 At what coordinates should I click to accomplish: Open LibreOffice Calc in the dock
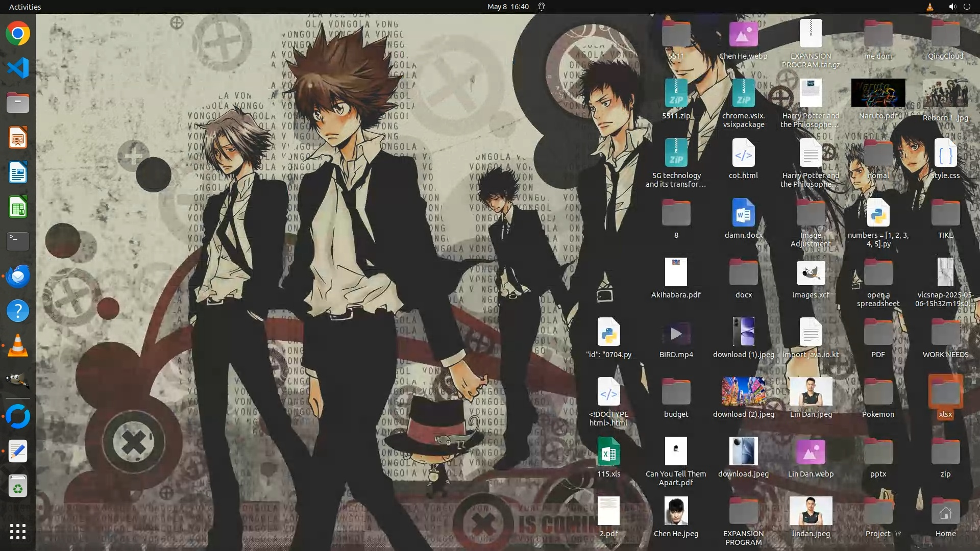pyautogui.click(x=18, y=207)
